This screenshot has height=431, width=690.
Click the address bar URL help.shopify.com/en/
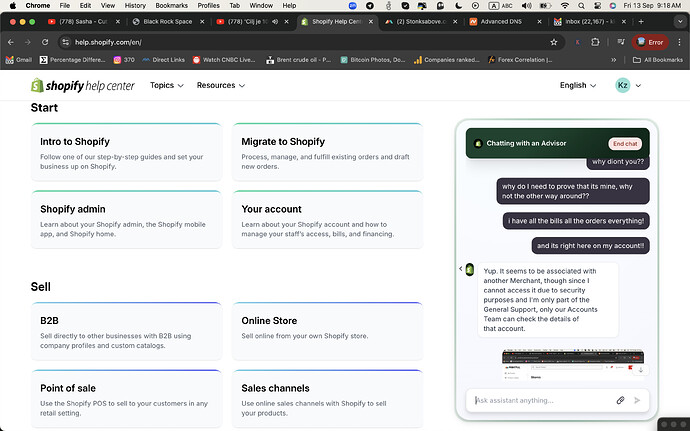tap(108, 42)
